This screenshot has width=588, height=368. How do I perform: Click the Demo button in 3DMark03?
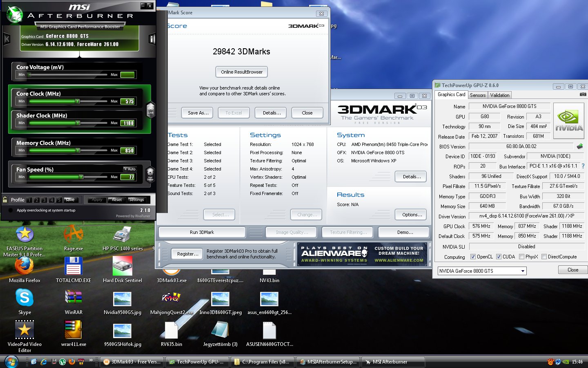[x=405, y=232]
